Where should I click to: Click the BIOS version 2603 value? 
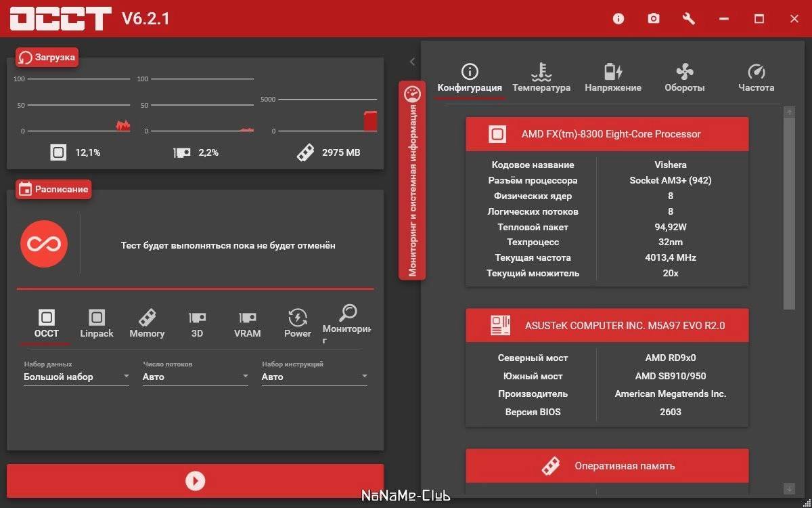tap(671, 412)
